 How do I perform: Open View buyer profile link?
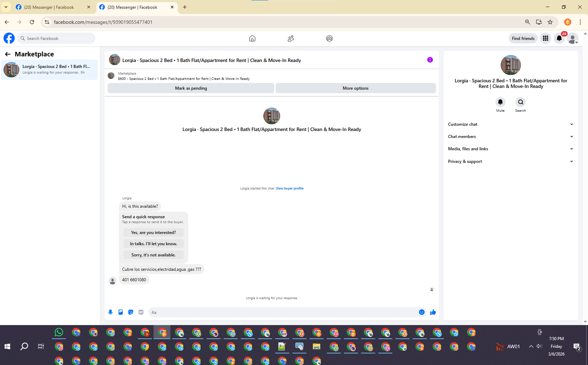coord(290,188)
